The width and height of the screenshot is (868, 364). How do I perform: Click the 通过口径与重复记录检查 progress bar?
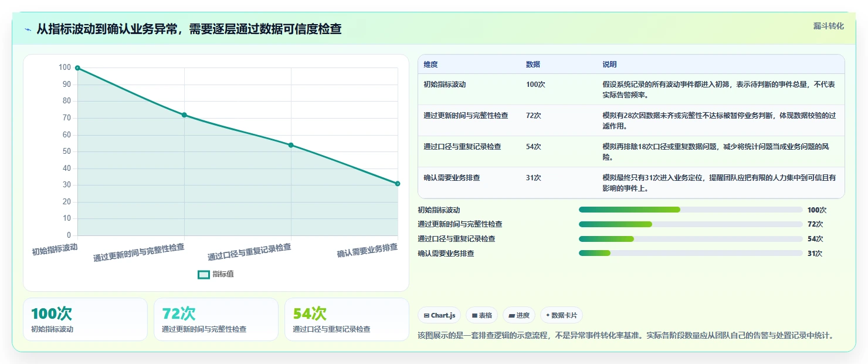(691, 239)
